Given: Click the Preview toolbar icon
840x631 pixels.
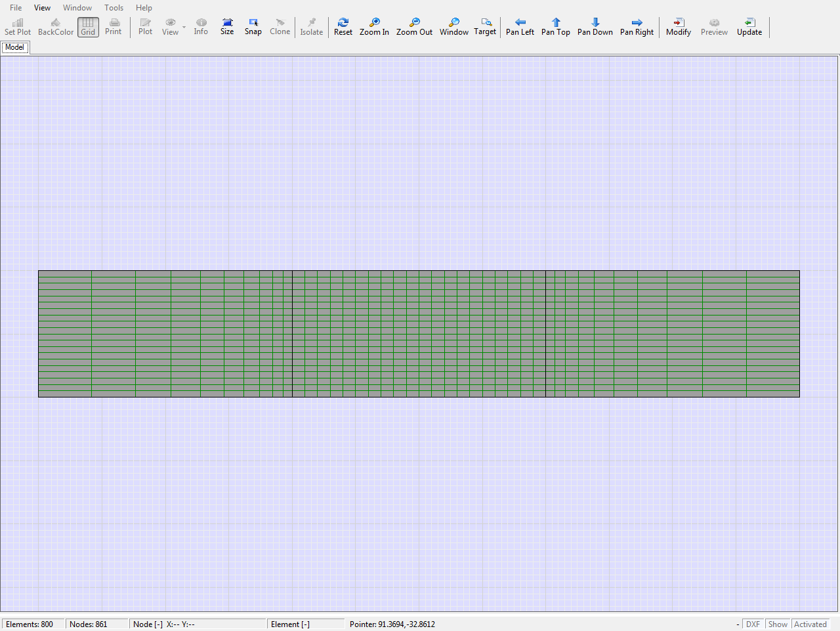Looking at the screenshot, I should pos(714,27).
